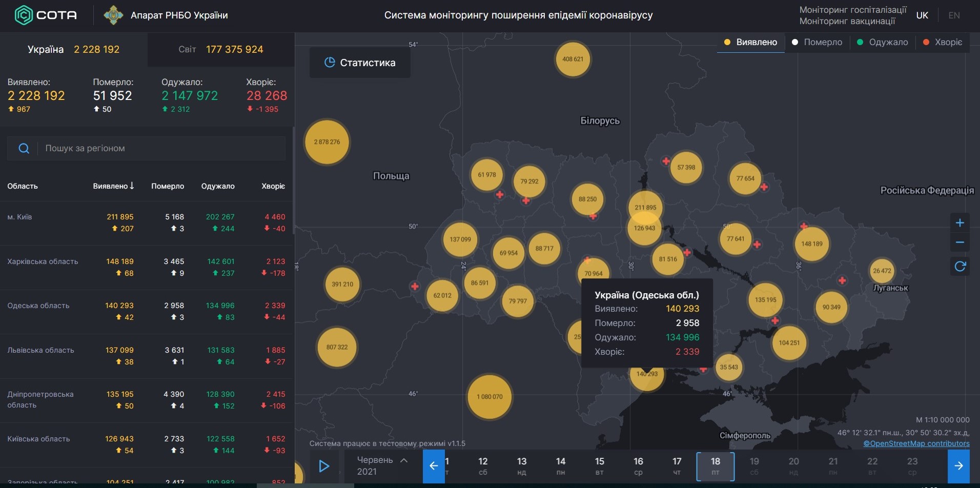The width and height of the screenshot is (980, 488).
Task: Open Моніторинг госпіталізації link
Action: click(853, 10)
